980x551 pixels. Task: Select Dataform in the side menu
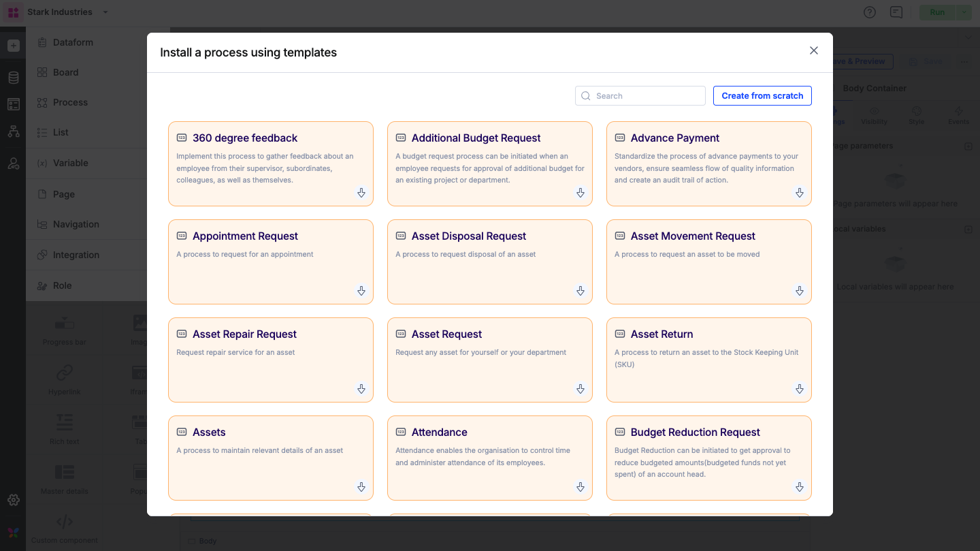click(x=73, y=42)
